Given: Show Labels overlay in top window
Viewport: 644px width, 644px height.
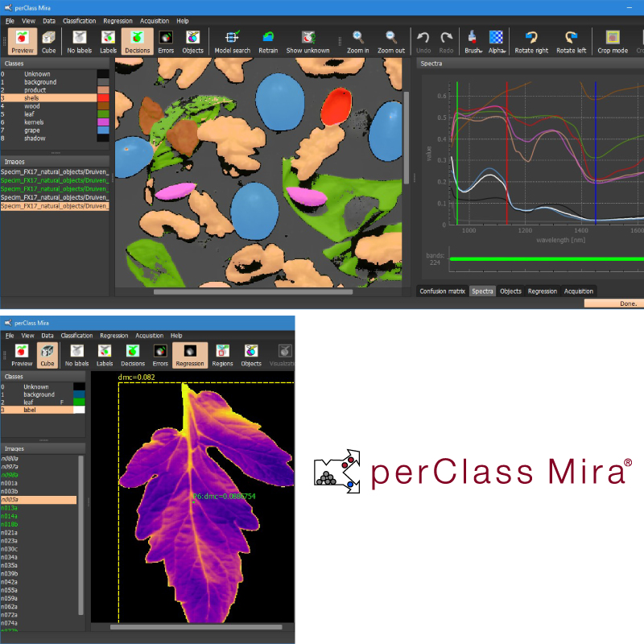Looking at the screenshot, I should click(x=109, y=42).
